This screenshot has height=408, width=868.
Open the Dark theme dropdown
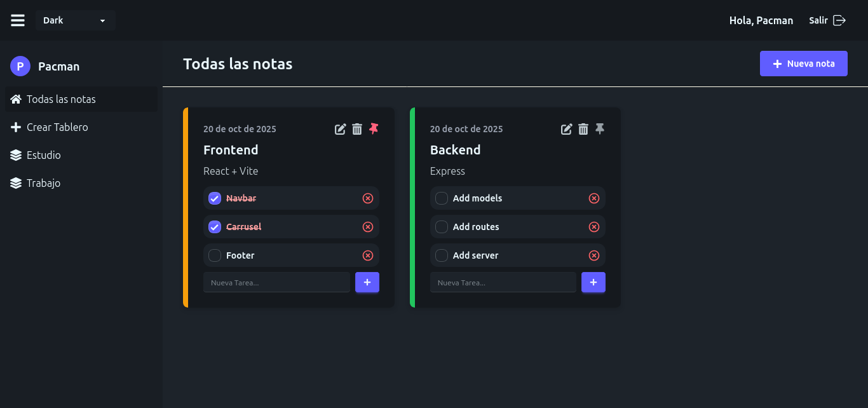76,20
